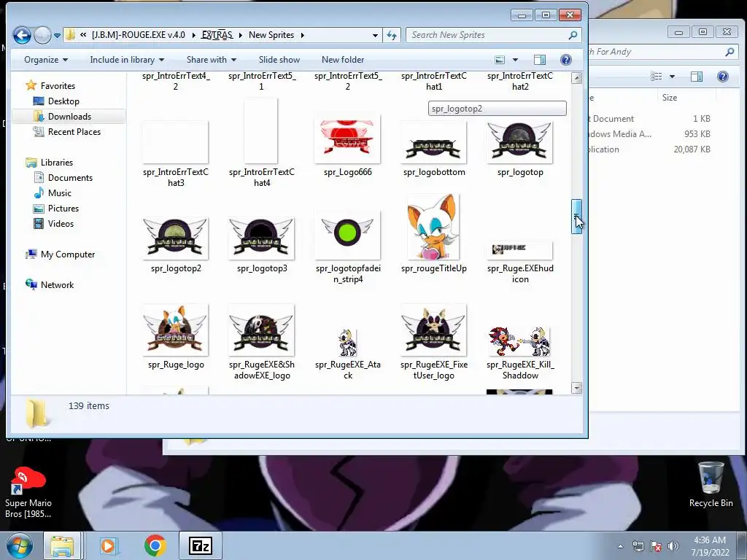The height and width of the screenshot is (560, 747).
Task: Create a New folder
Action: pos(343,60)
